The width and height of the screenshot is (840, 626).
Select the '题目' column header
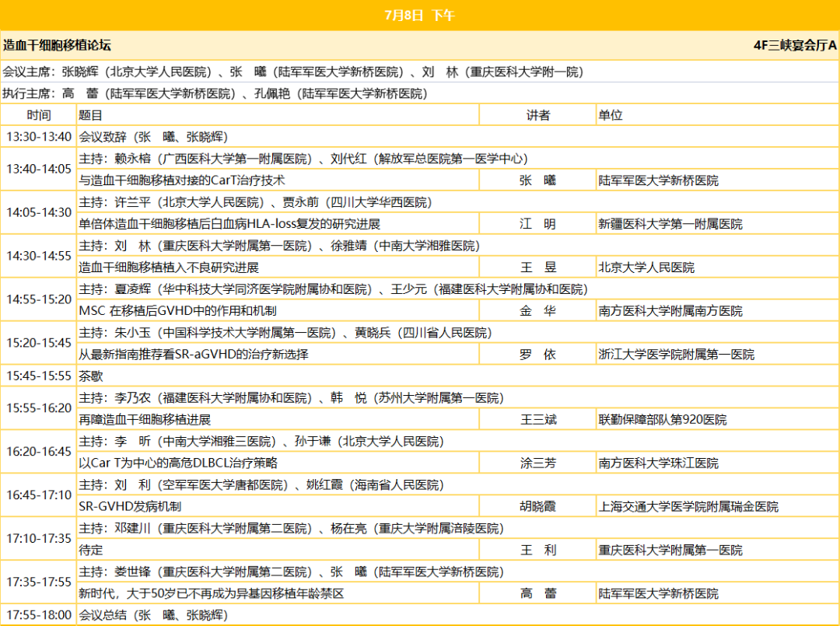coord(278,115)
